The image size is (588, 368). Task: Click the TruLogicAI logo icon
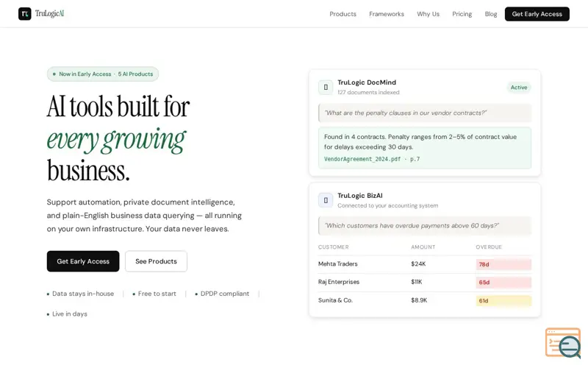[x=25, y=14]
